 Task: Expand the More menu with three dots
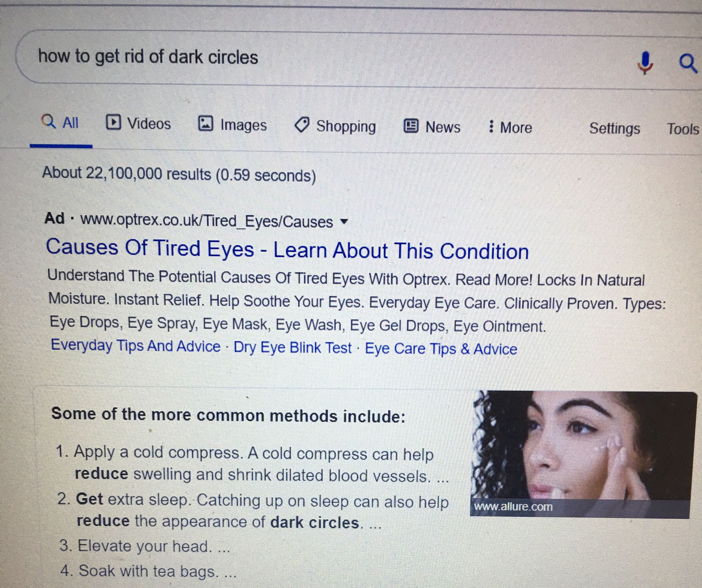click(510, 127)
